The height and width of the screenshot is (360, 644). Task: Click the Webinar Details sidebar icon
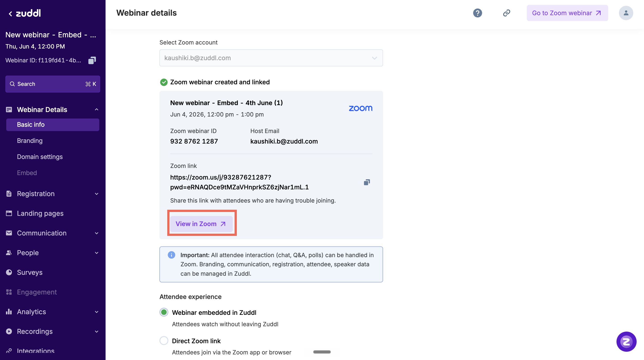click(9, 110)
